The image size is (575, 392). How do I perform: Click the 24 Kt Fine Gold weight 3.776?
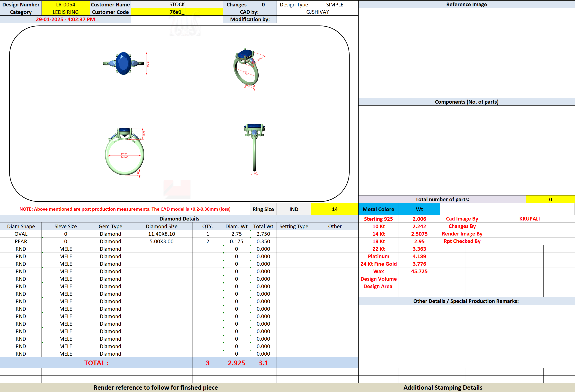(x=419, y=264)
